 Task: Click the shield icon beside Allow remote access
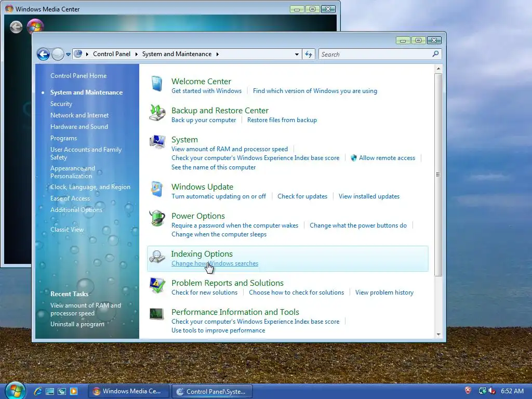(x=353, y=158)
